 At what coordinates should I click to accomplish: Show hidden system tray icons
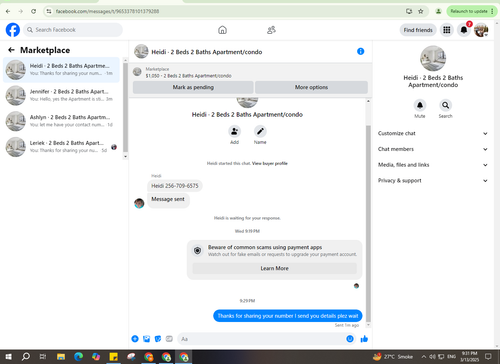tap(423, 357)
